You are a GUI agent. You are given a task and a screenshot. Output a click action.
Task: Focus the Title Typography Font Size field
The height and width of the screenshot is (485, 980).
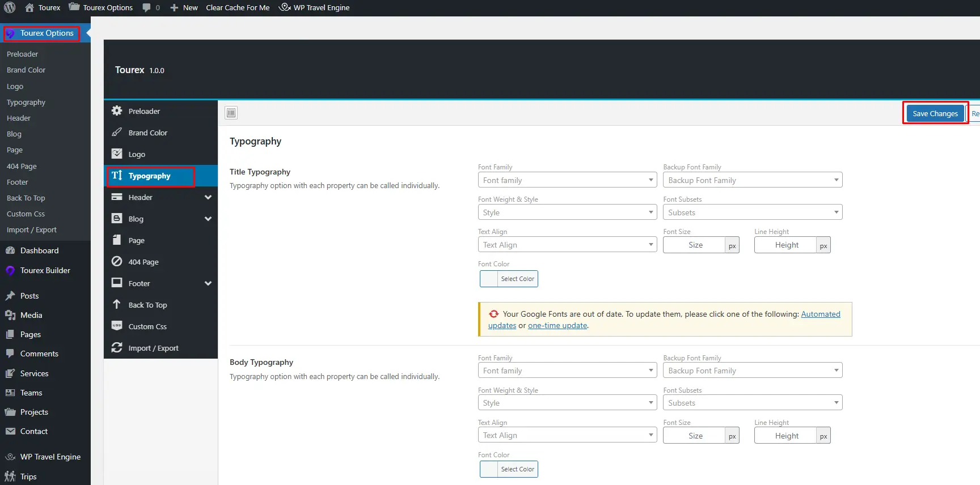coord(695,245)
